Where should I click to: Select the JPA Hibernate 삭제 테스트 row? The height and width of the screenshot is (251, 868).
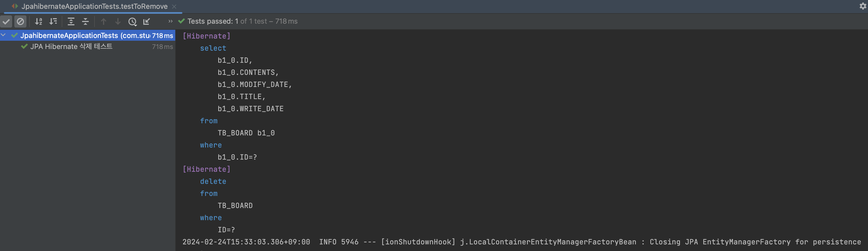88,47
